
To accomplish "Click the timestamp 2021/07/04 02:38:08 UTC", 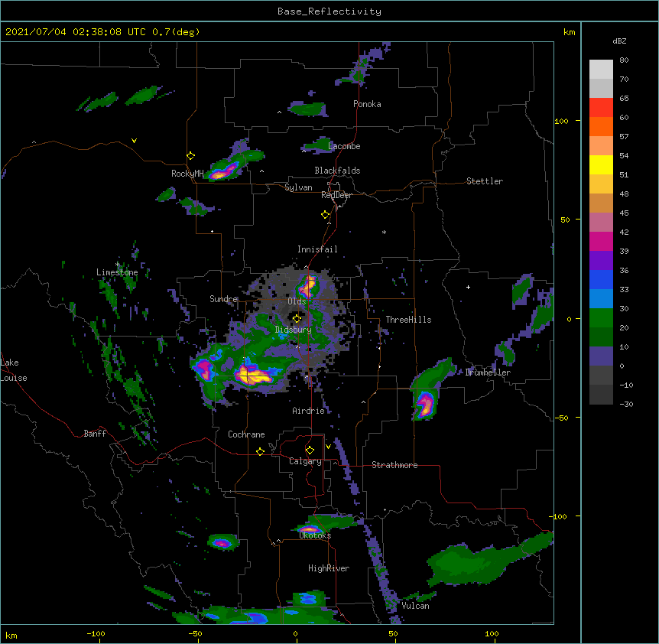I will point(75,32).
